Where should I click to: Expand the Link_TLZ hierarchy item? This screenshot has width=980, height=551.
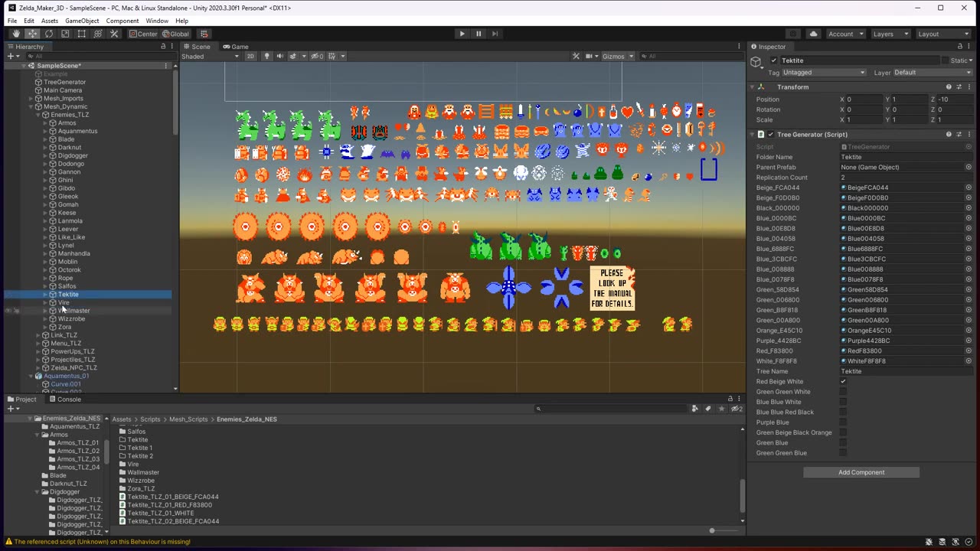coord(38,335)
